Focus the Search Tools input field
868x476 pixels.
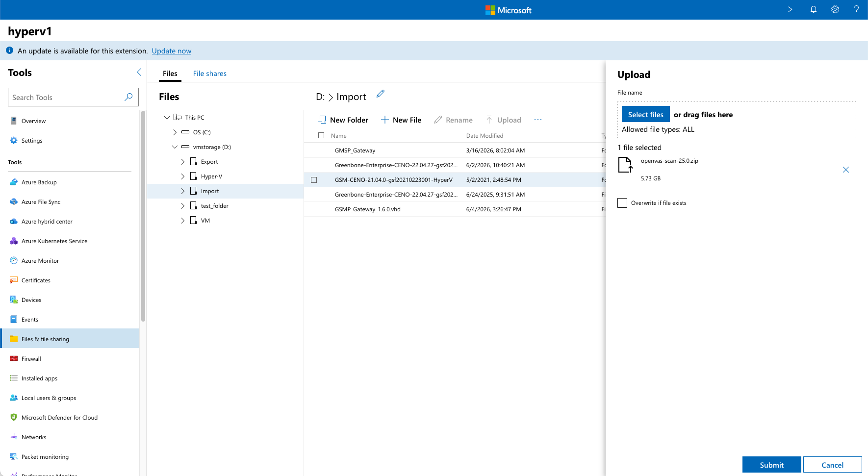pyautogui.click(x=73, y=97)
